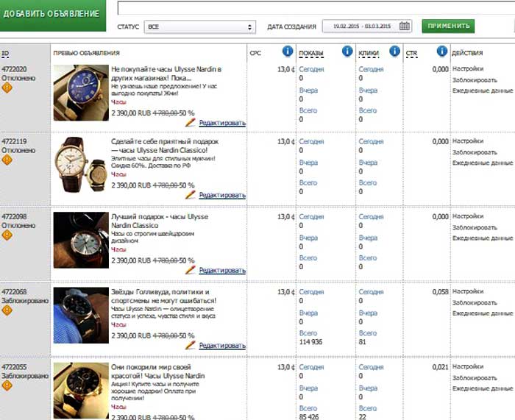Click the date range input field

(x=367, y=26)
